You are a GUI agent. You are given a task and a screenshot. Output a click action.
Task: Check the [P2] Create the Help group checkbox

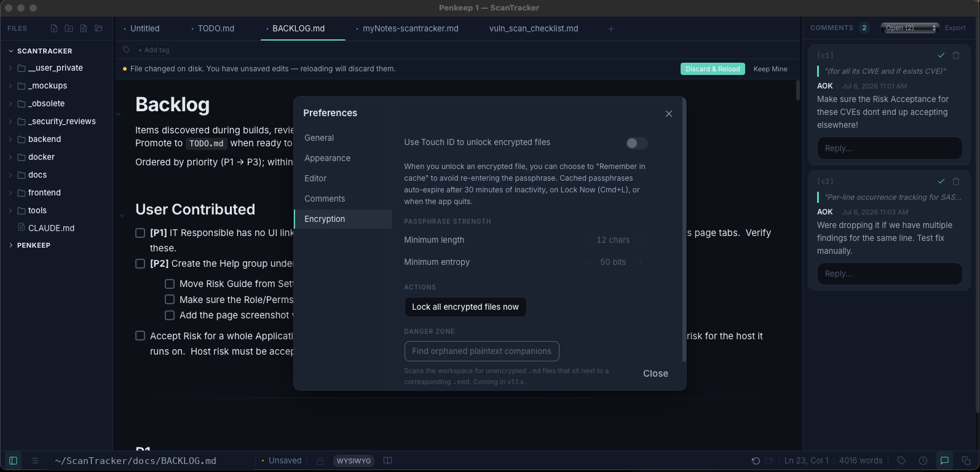pos(140,264)
